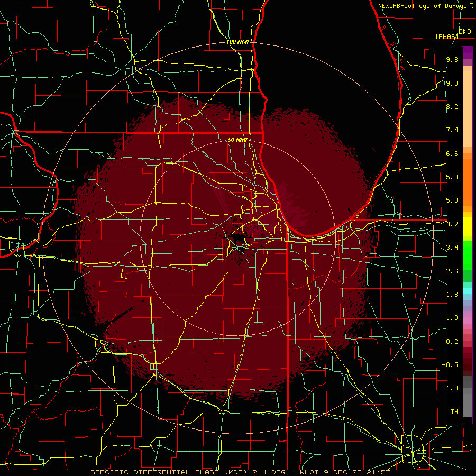Click the 8.2 scale value
Screen dimensions: 476x476
click(452, 106)
